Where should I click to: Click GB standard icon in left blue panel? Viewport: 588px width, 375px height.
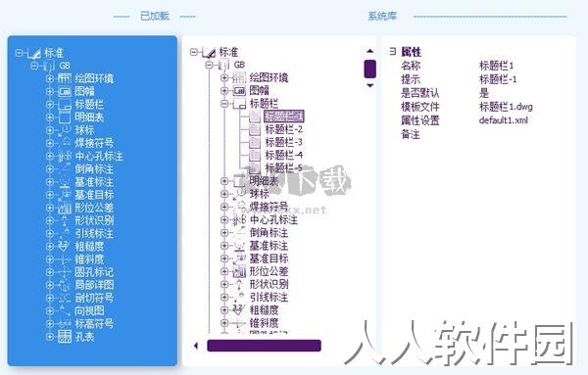50,66
